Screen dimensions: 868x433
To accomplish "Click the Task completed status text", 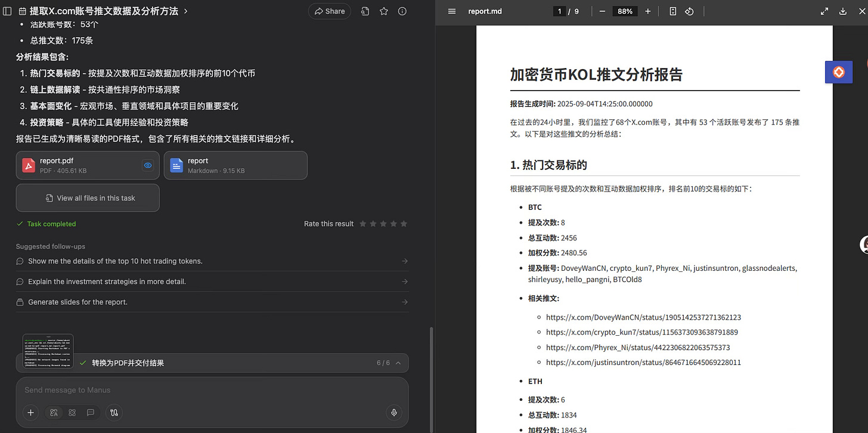I will (x=51, y=224).
